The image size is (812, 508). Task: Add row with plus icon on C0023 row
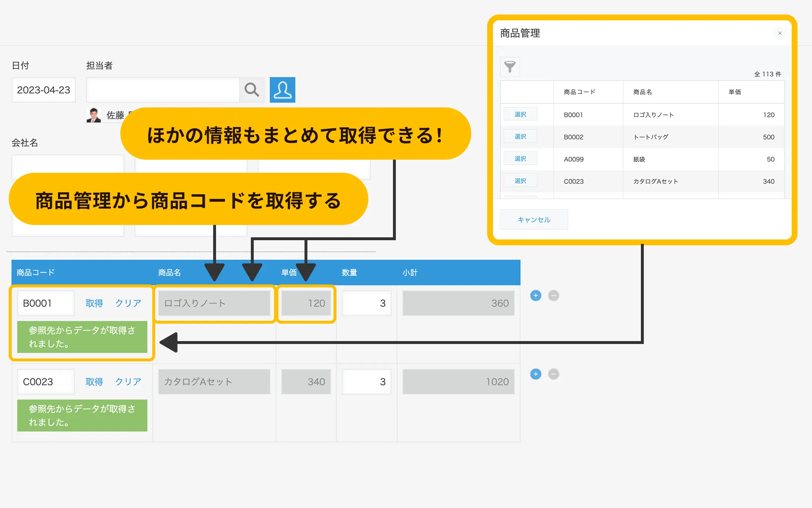pos(535,374)
